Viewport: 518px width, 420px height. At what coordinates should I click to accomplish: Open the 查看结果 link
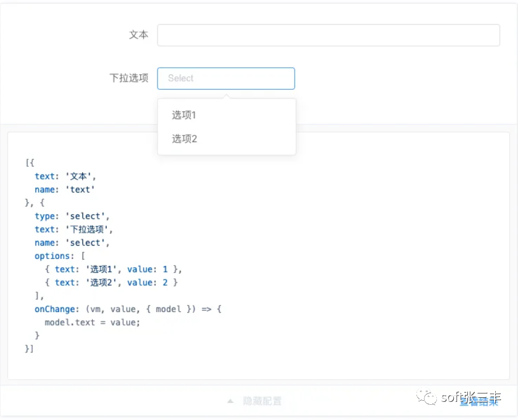coord(479,401)
